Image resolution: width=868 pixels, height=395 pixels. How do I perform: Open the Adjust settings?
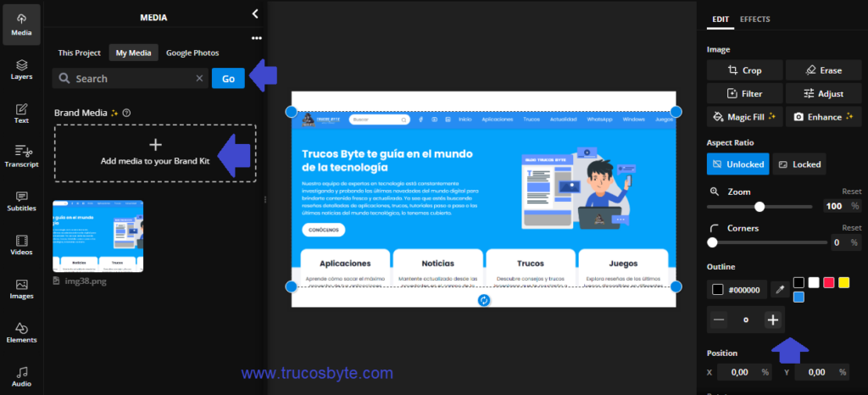coord(824,93)
